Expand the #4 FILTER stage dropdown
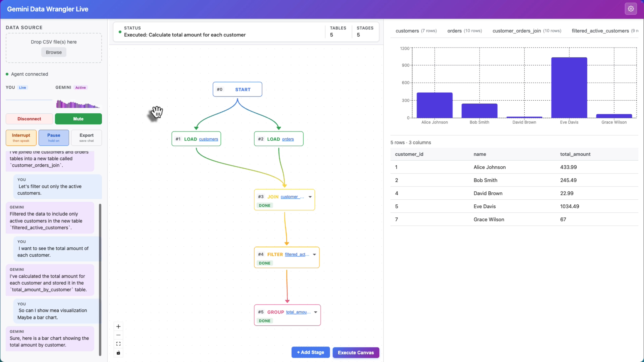Screen dimensions: 644x362 coord(314,254)
